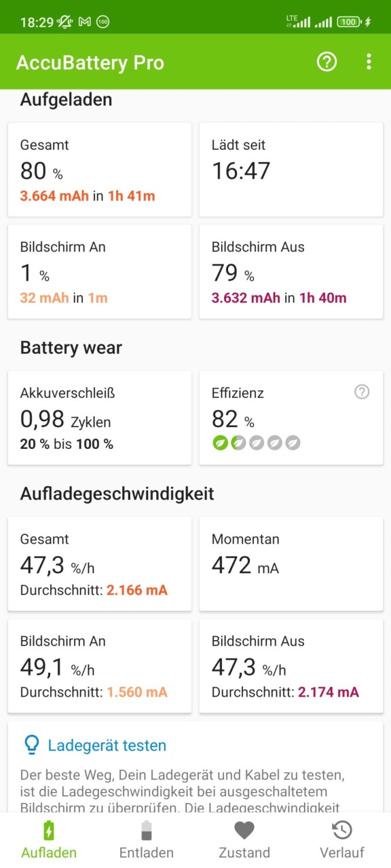
Task: Open the Gesamt 80 % charged card
Action: click(100, 170)
